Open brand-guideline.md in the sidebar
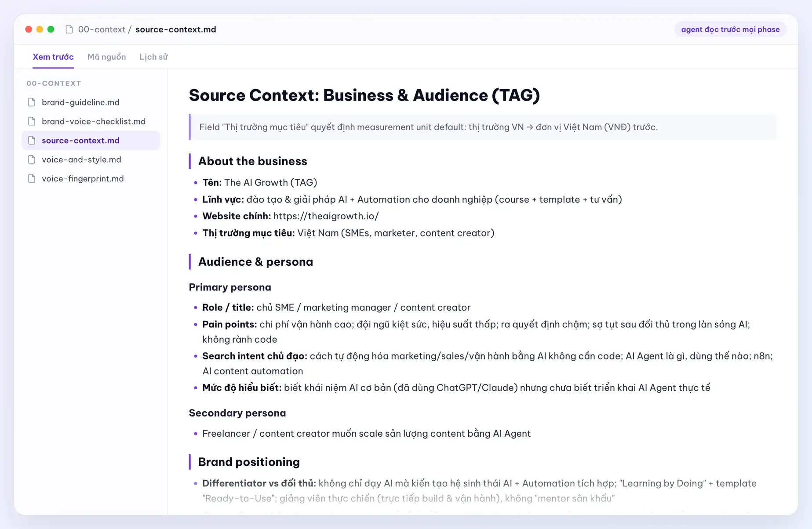The image size is (812, 529). pos(91,102)
